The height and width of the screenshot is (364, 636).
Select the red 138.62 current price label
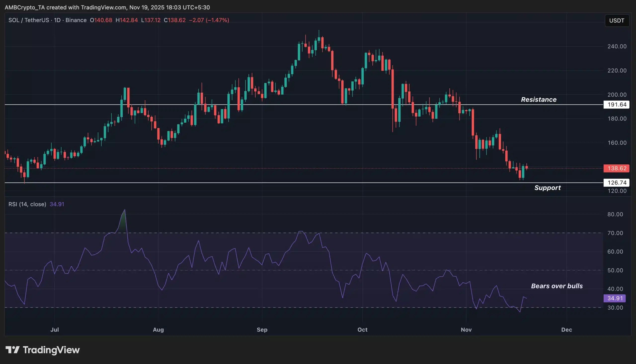(616, 168)
